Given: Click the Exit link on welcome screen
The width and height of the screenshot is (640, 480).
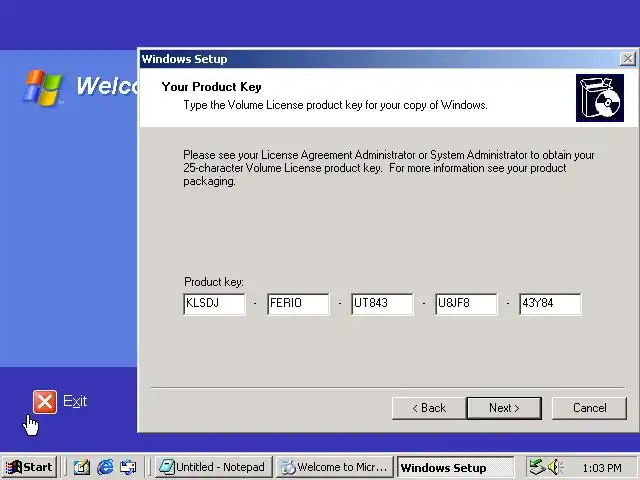Looking at the screenshot, I should 75,401.
